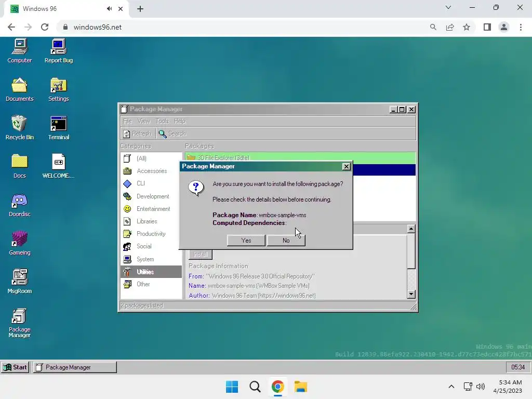
Task: Open the Tools menu in Package Manager
Action: (162, 121)
